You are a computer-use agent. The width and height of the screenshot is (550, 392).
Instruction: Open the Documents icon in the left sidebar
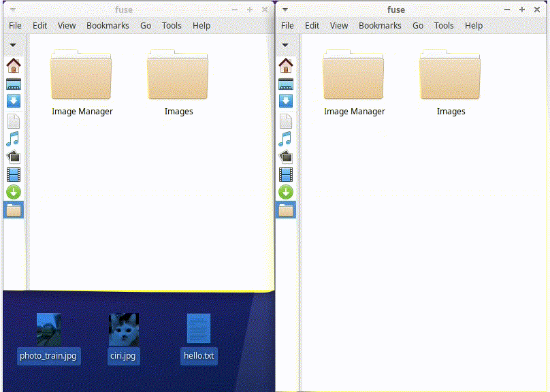(x=14, y=120)
